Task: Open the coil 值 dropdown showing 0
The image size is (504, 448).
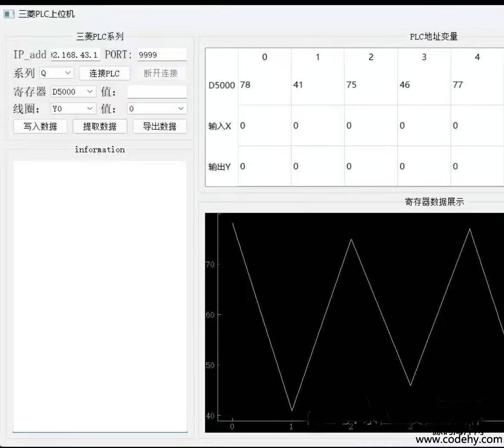Action: (157, 109)
